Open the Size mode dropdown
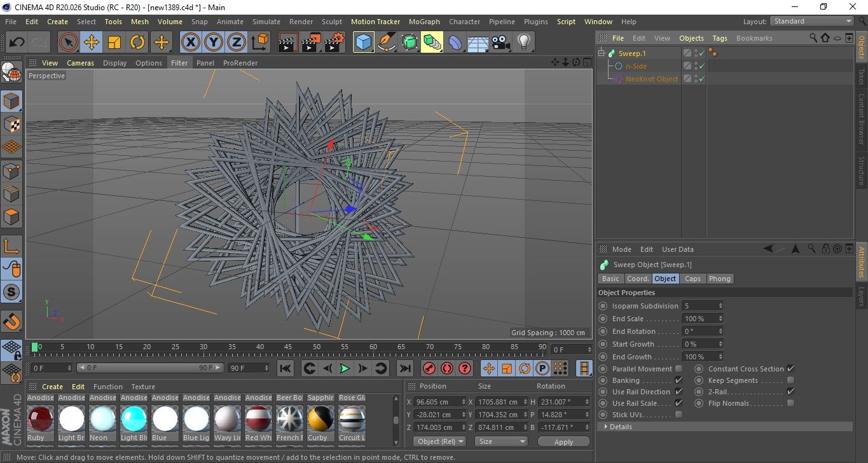Image resolution: width=868 pixels, height=463 pixels. (501, 441)
